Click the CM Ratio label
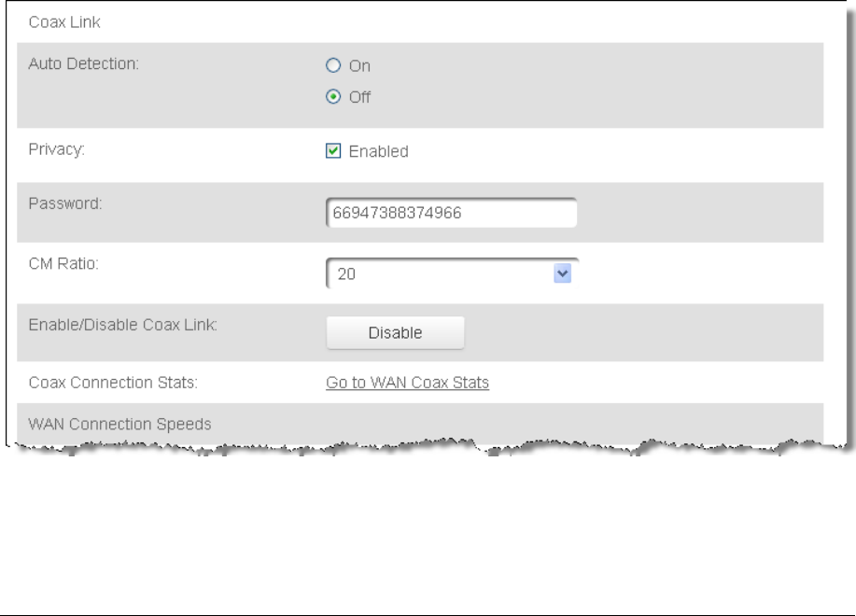This screenshot has width=856, height=616. point(63,263)
